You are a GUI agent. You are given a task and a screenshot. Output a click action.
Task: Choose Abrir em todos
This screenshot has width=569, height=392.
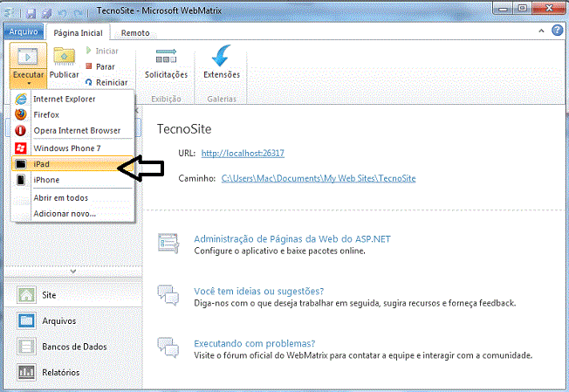coord(72,198)
